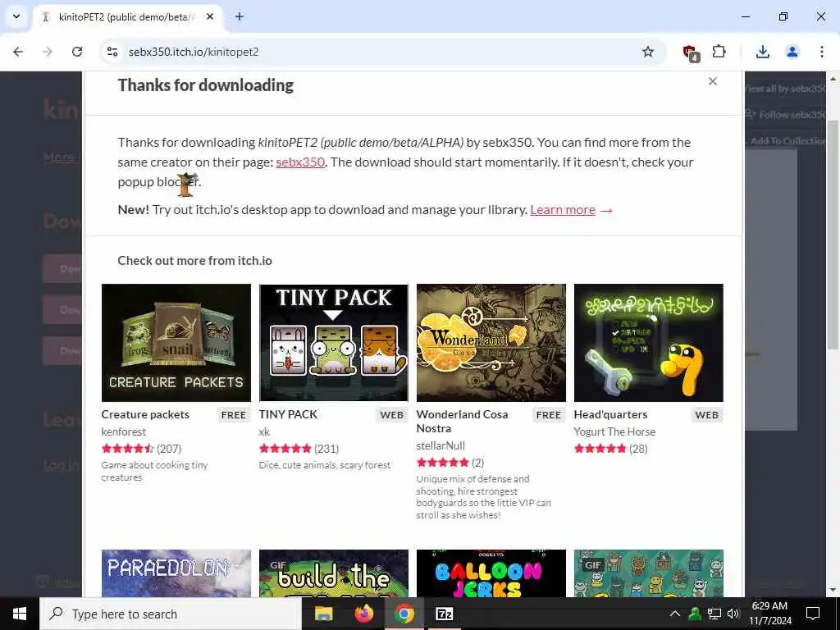Open the Extensions puzzle icon

[719, 52]
